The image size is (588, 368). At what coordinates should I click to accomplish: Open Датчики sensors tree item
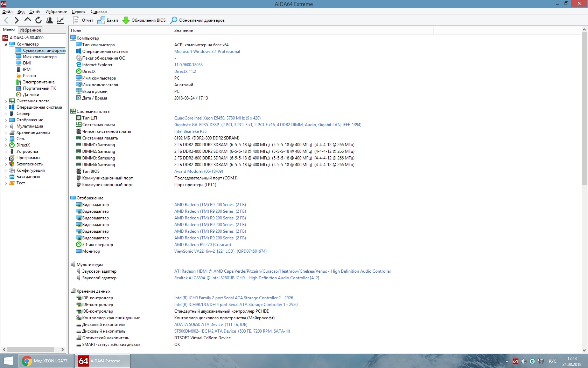point(31,95)
